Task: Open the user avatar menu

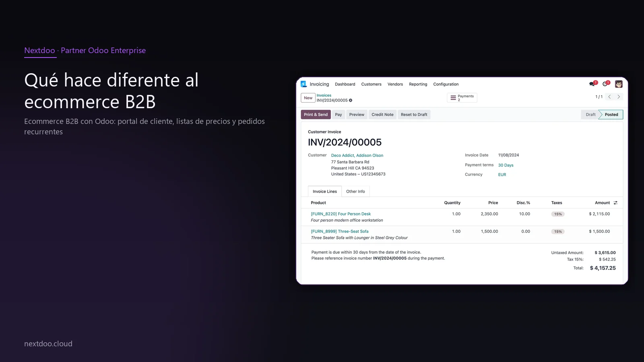Action: (619, 84)
